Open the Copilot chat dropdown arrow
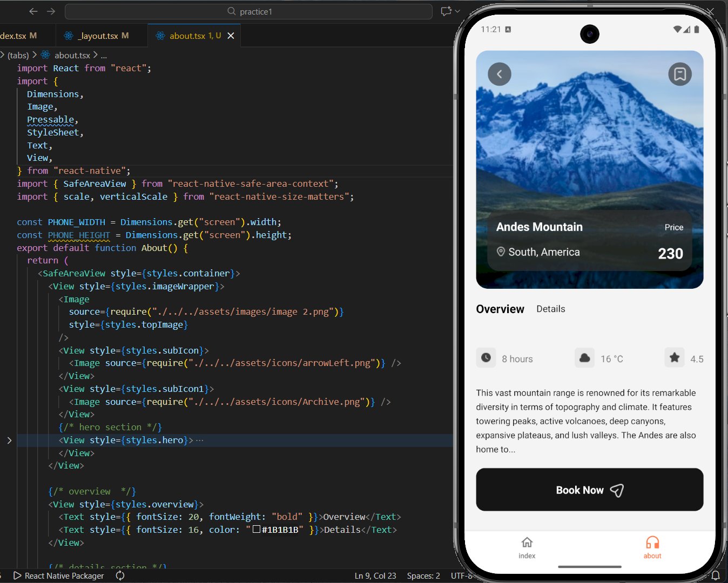 (457, 11)
